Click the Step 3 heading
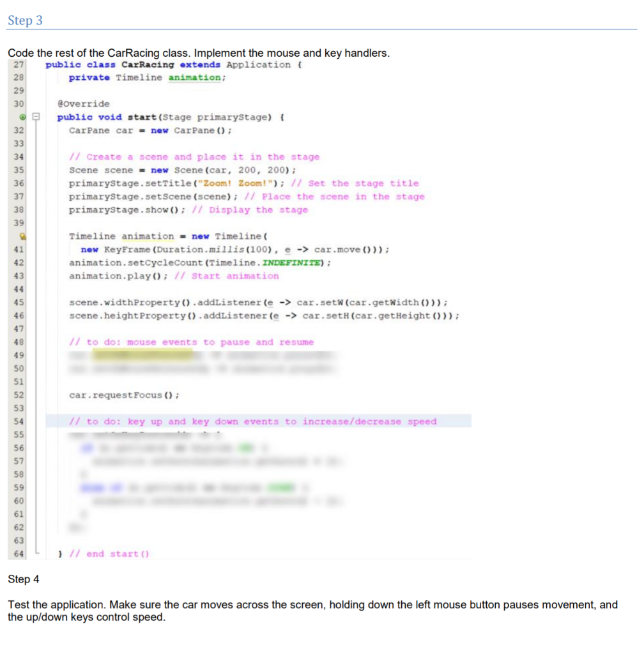Image resolution: width=644 pixels, height=654 pixels. (24, 20)
